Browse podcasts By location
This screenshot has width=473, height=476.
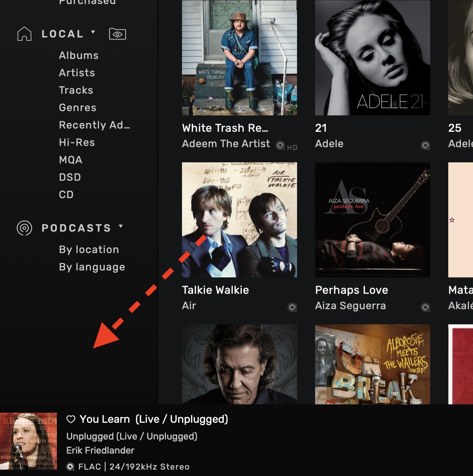coord(89,249)
